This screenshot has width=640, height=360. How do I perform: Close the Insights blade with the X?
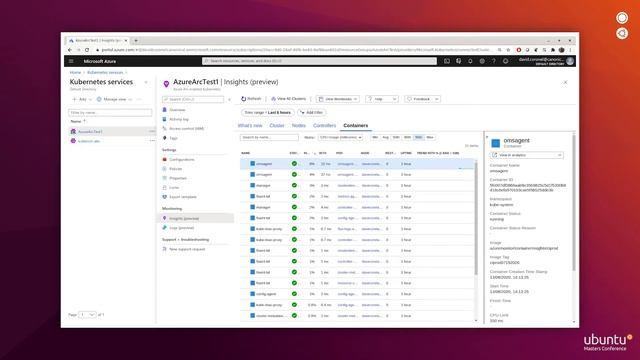click(x=565, y=82)
